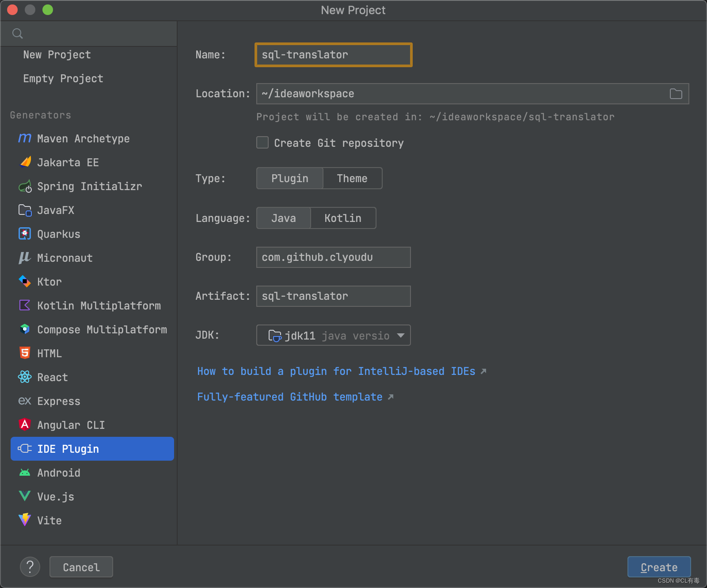Click the Vite lightning icon

(x=25, y=519)
